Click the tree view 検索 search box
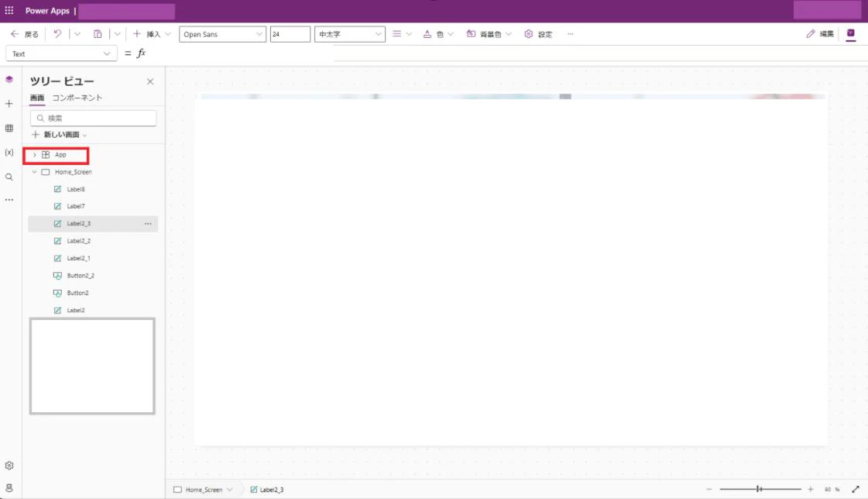Screen dimensions: 868x499 click(x=93, y=118)
